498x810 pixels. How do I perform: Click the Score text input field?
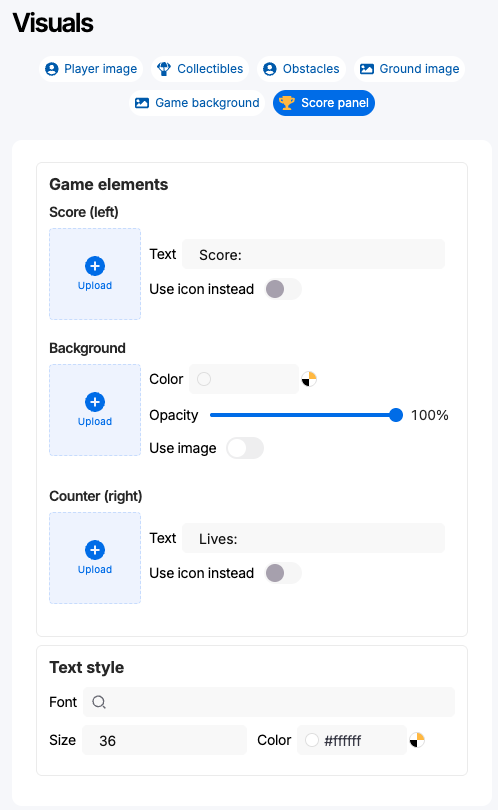(x=314, y=254)
